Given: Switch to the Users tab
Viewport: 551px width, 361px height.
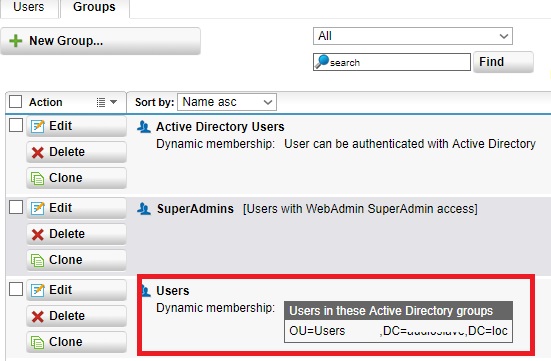Looking at the screenshot, I should [x=29, y=8].
